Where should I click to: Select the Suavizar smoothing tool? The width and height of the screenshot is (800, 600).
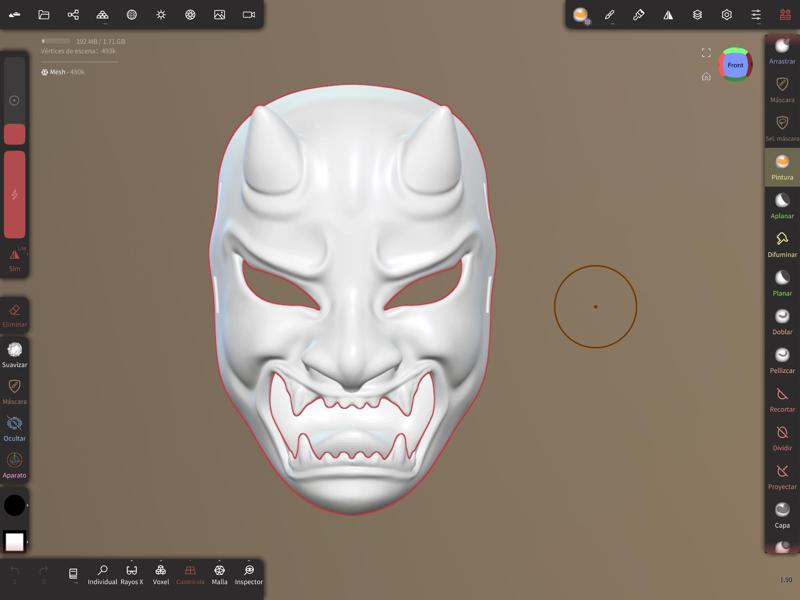17,349
